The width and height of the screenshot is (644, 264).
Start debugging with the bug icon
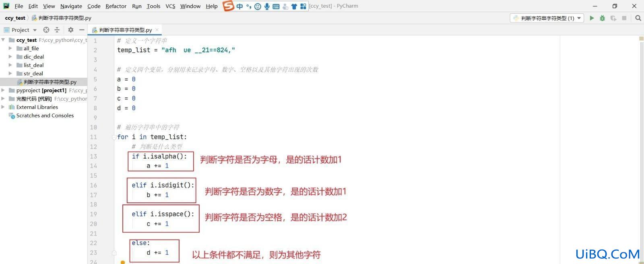(602, 18)
